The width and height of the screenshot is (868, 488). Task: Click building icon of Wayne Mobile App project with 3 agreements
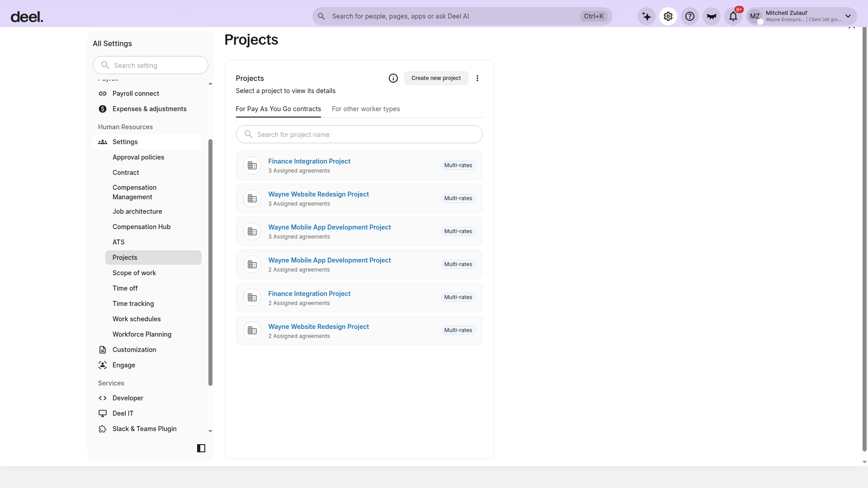point(252,231)
